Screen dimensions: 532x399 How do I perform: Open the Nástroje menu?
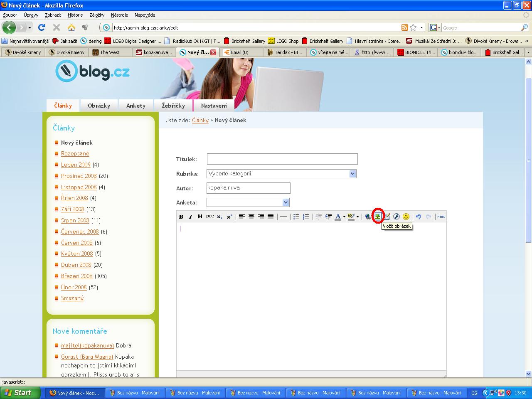120,15
